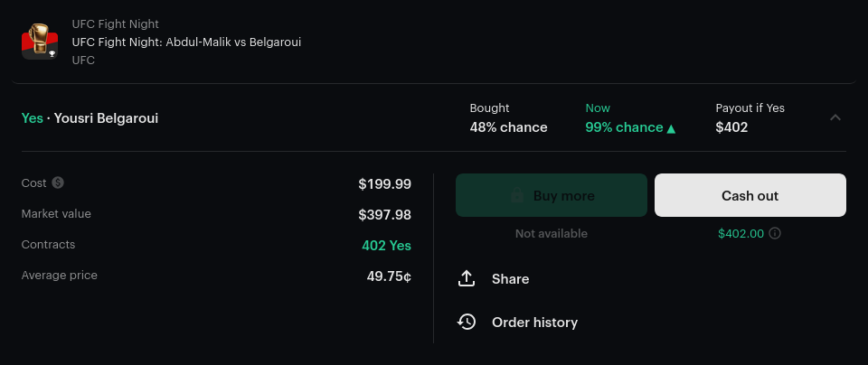Click the Yes · Yousri Belgaroui position header
This screenshot has width=868, height=365.
[90, 118]
